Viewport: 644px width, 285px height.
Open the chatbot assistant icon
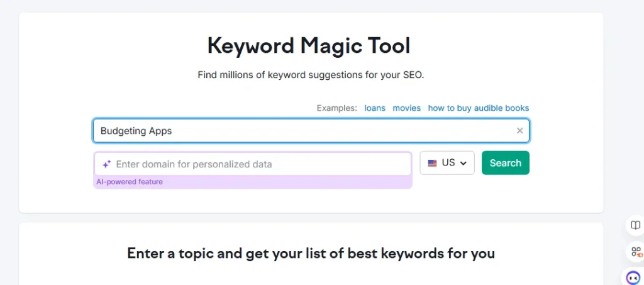634,277
